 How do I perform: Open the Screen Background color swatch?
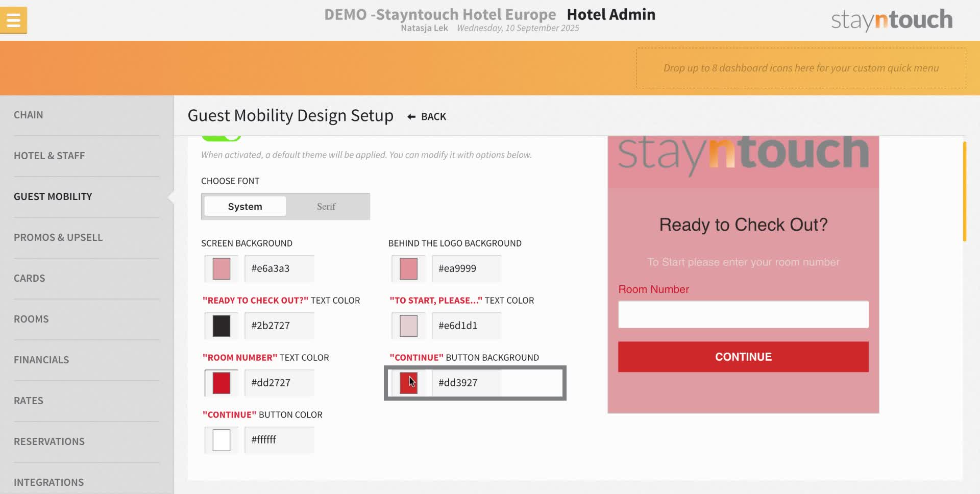[221, 268]
